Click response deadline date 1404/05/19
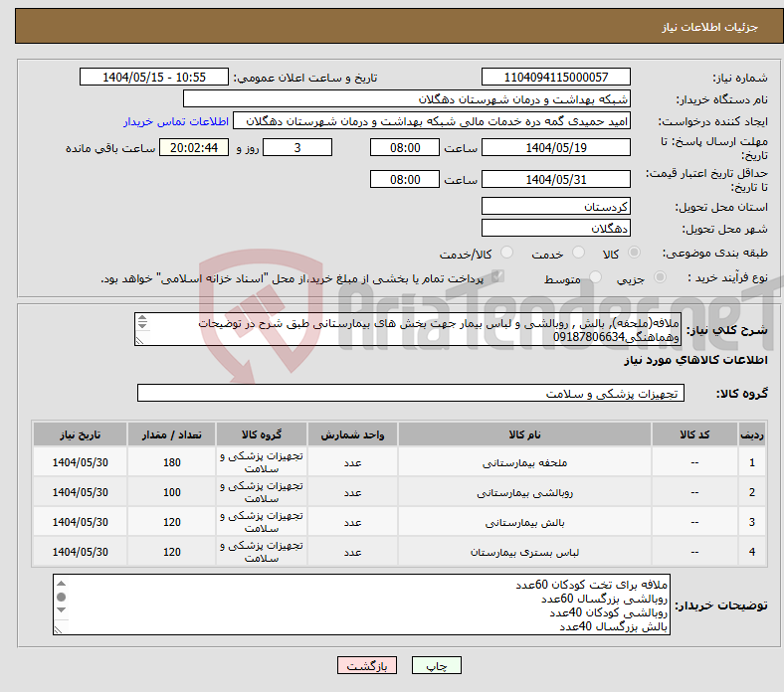 coord(555,147)
